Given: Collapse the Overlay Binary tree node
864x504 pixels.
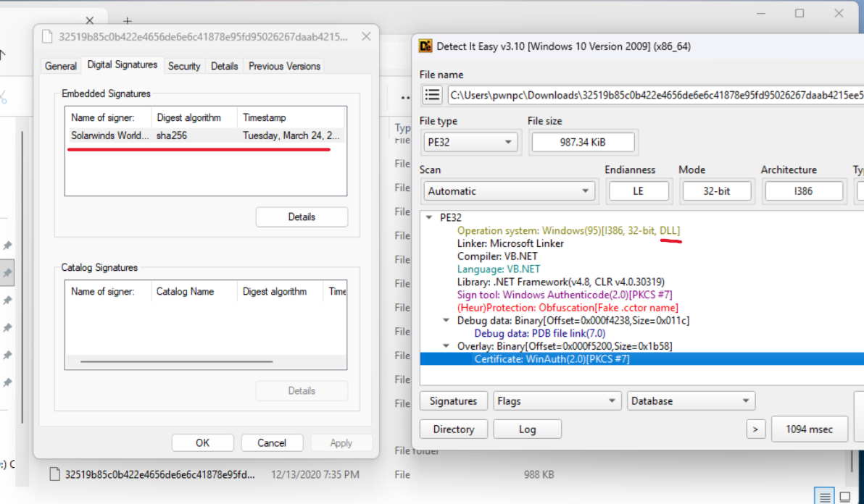Looking at the screenshot, I should (x=446, y=346).
